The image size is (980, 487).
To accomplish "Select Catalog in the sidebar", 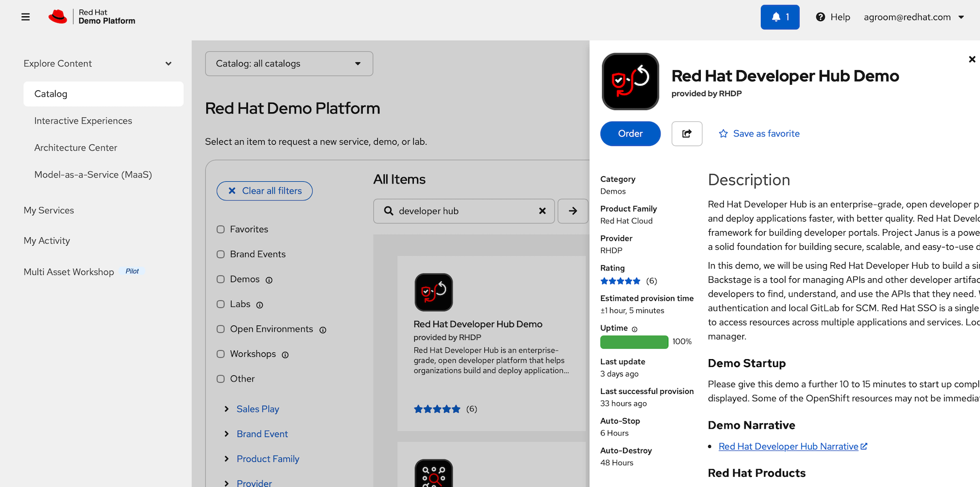I will point(103,94).
